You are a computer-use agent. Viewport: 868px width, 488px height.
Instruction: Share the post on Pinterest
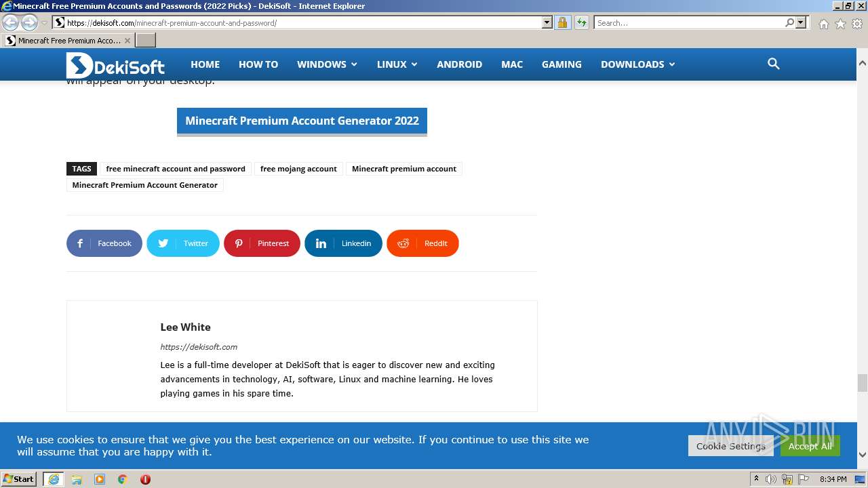click(x=262, y=243)
